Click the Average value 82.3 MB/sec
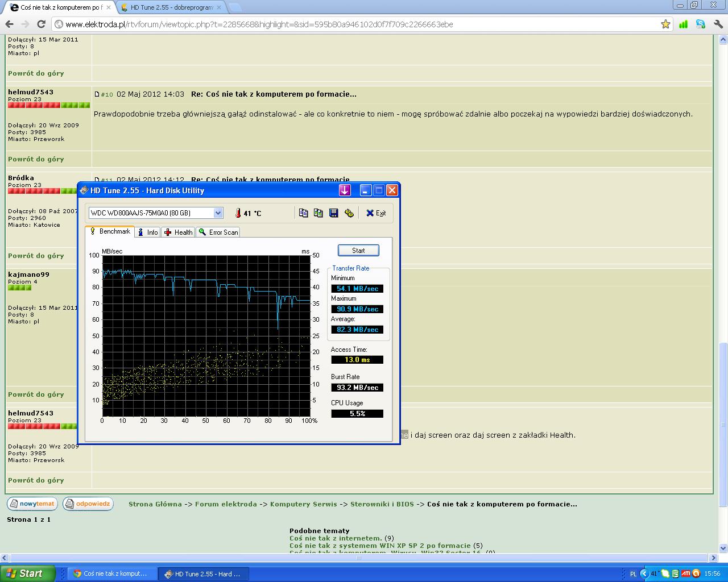 (x=357, y=330)
